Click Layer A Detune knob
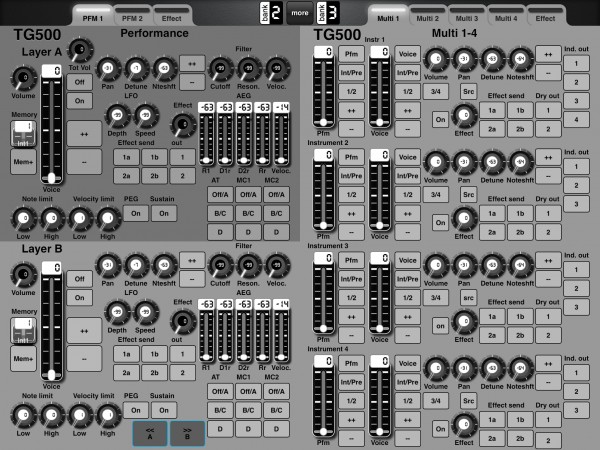Screen dimensions: 600x450 point(136,69)
